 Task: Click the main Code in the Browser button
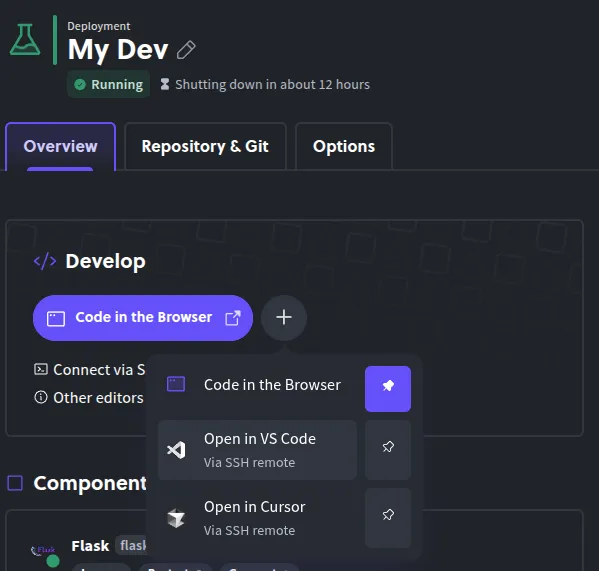(x=143, y=318)
